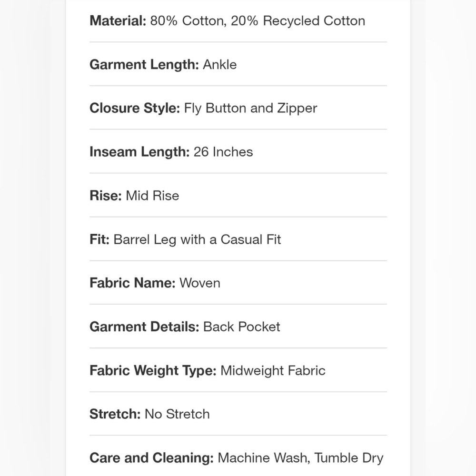Click the Fit label
476x476 pixels.
coord(99,239)
